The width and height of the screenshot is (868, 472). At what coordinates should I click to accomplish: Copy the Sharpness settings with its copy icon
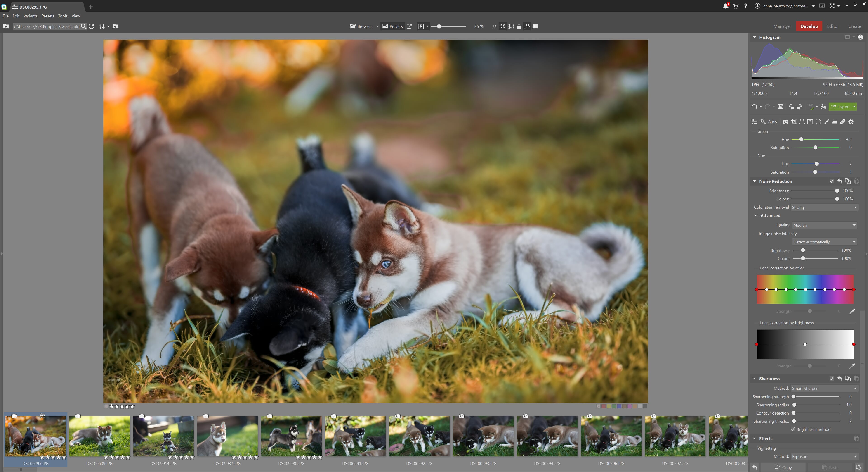point(847,379)
